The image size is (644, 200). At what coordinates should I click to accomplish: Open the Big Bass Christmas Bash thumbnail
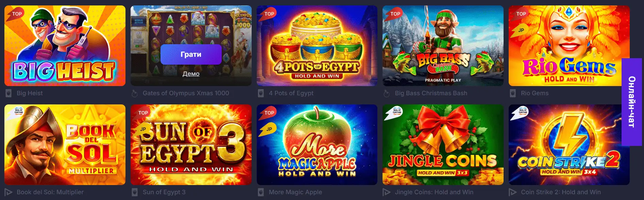tap(443, 46)
